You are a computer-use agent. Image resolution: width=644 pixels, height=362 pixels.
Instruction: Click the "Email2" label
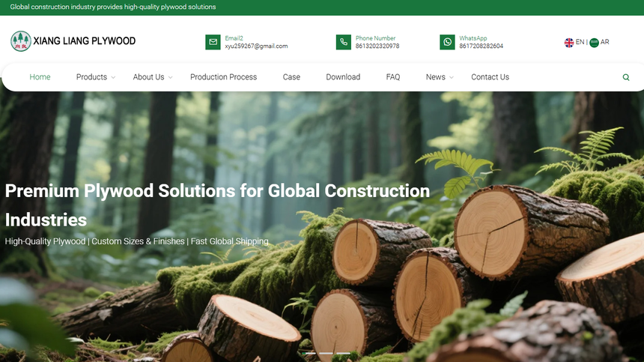[x=234, y=38]
